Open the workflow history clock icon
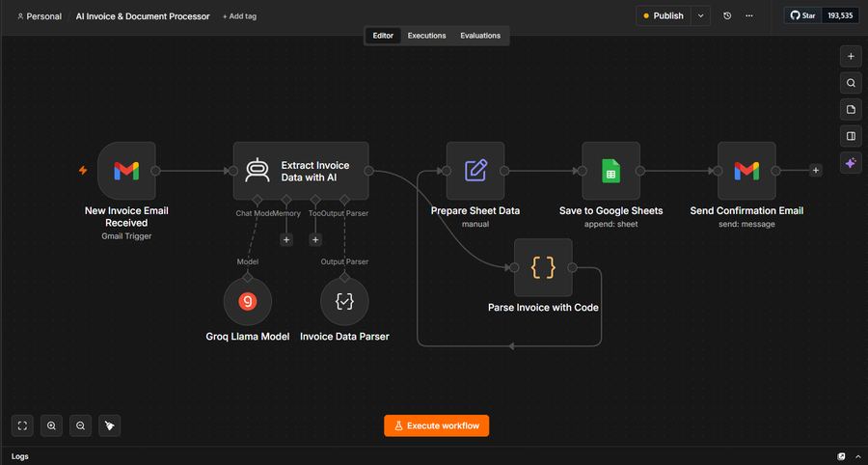This screenshot has height=465, width=868. (727, 16)
